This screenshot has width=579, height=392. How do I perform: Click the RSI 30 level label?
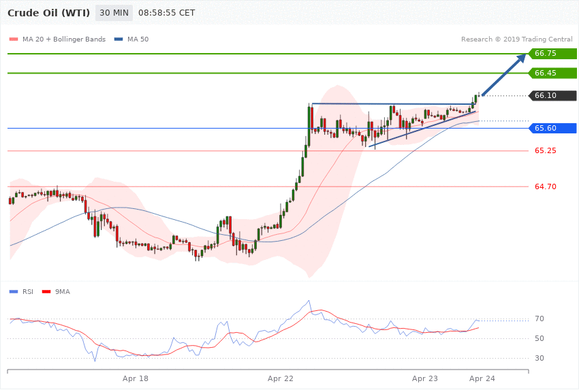(539, 359)
